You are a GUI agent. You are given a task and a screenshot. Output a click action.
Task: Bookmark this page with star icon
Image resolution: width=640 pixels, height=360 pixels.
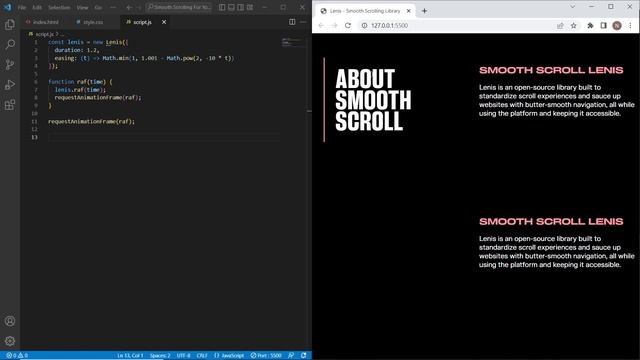(x=573, y=25)
